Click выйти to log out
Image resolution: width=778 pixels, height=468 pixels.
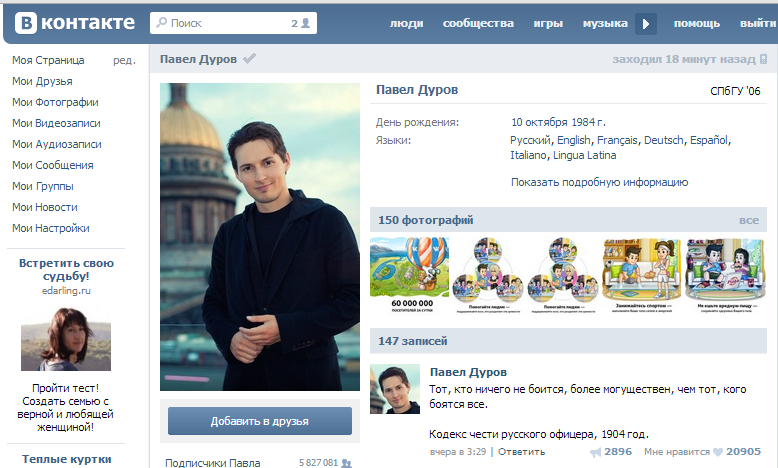758,23
